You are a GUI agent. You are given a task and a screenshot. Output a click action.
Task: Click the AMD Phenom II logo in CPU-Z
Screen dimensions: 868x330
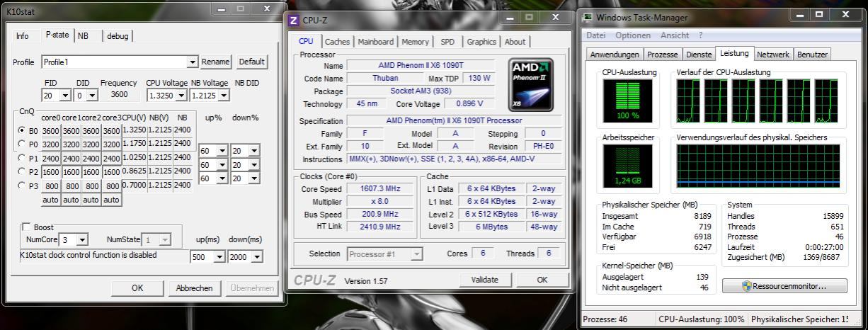tap(531, 84)
